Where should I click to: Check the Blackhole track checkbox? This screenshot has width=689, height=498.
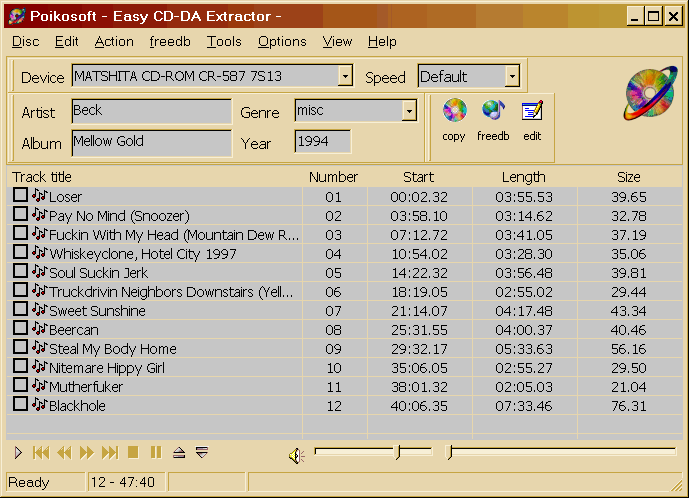point(20,403)
